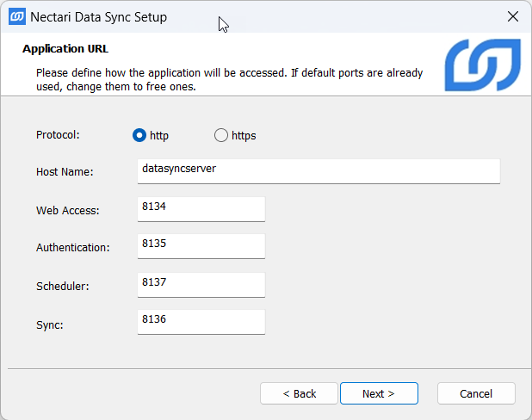
Task: Choose the https protocol option
Action: pos(221,135)
